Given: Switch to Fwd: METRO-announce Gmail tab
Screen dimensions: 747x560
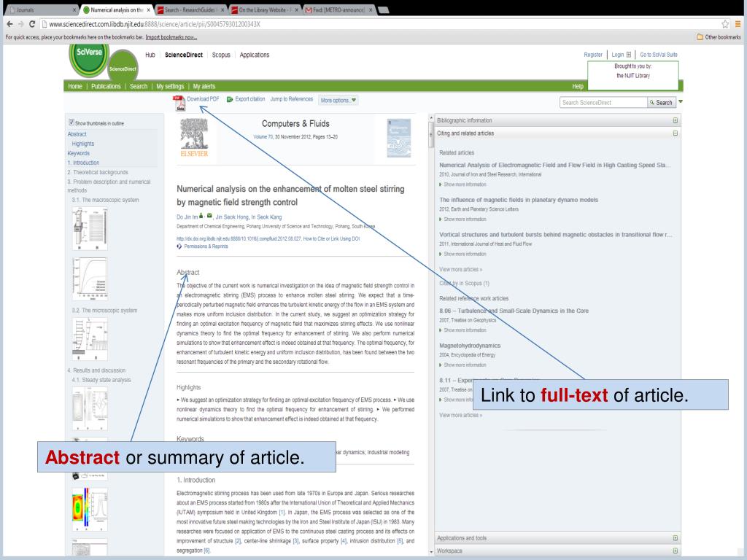Looking at the screenshot, I should 338,9.
